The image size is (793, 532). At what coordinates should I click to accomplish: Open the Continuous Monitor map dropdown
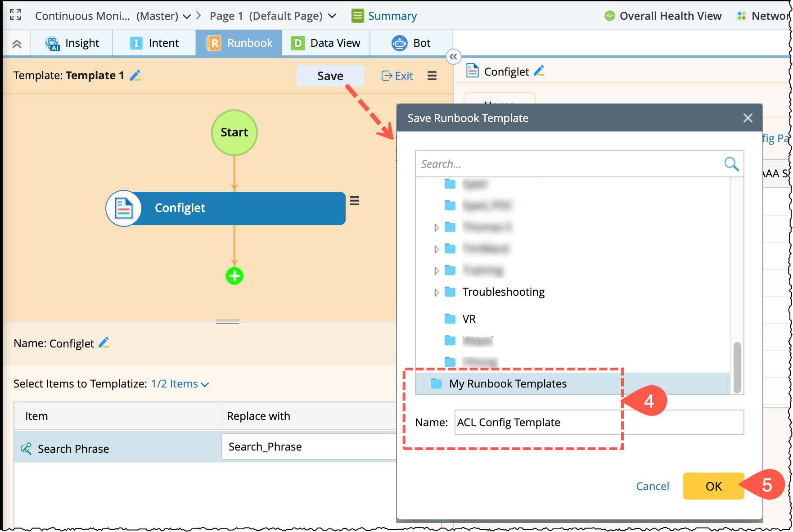[186, 17]
